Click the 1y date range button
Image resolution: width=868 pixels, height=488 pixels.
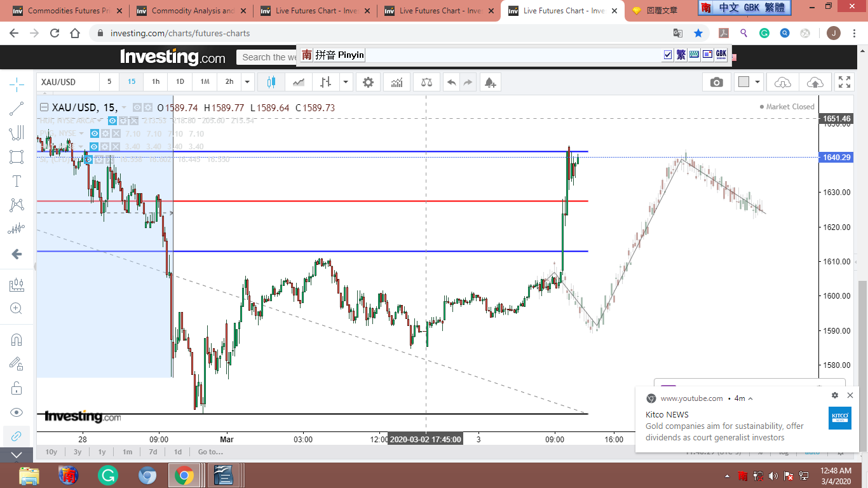tap(102, 452)
